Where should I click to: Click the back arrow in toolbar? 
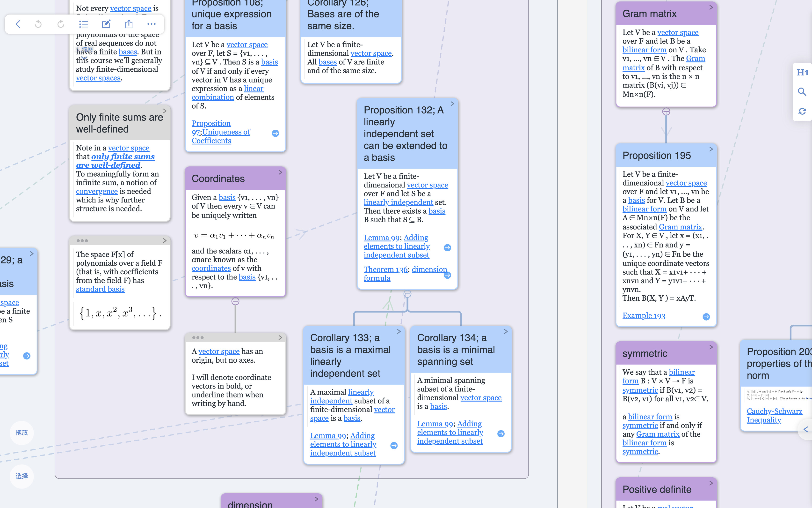pos(18,24)
